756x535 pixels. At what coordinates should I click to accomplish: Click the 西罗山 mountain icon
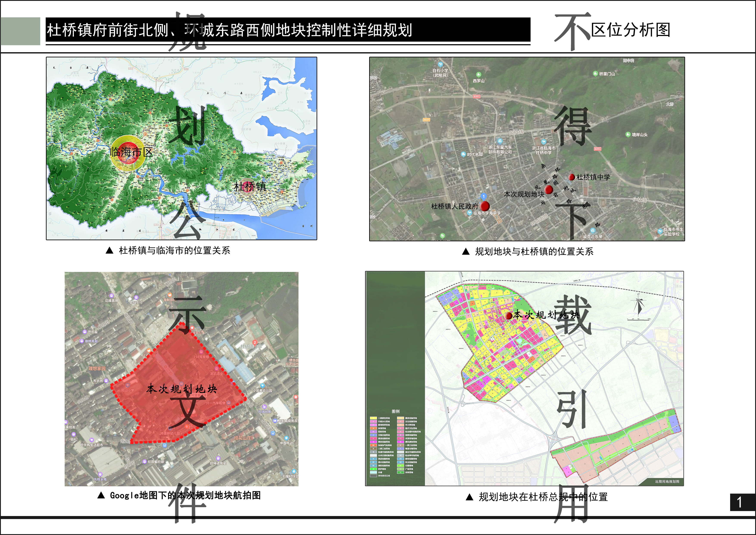[478, 75]
